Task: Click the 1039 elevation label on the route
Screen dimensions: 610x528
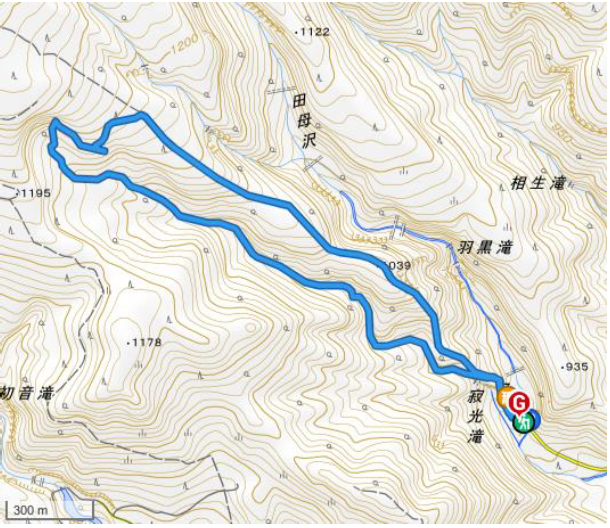Action: [397, 266]
